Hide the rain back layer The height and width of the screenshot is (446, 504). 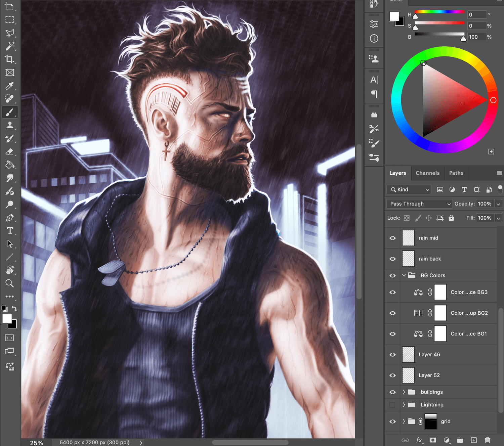point(392,259)
